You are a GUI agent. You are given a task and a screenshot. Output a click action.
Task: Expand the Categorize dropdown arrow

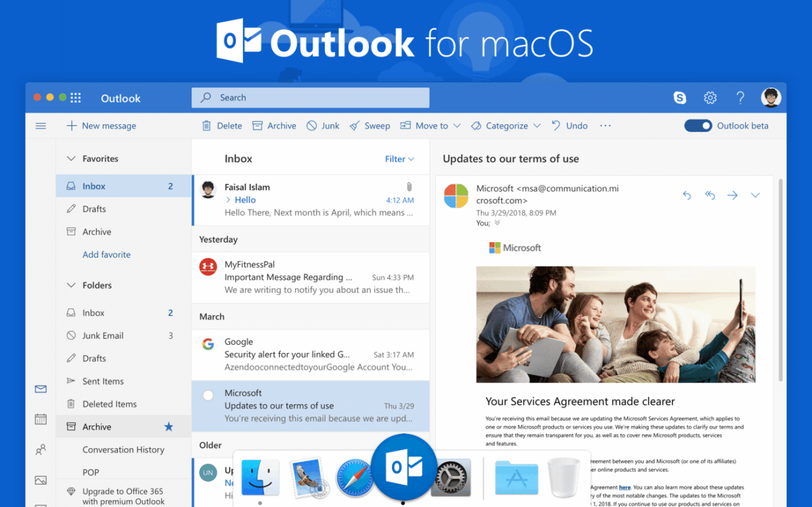(x=536, y=126)
